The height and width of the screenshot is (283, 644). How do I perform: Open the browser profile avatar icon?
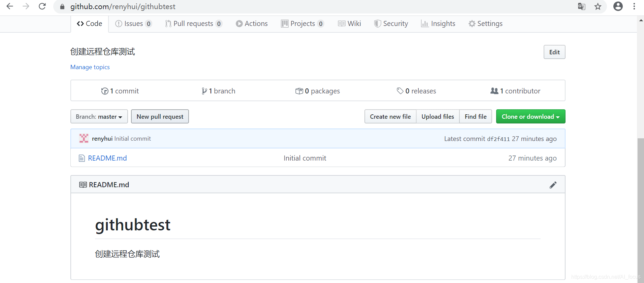point(618,6)
